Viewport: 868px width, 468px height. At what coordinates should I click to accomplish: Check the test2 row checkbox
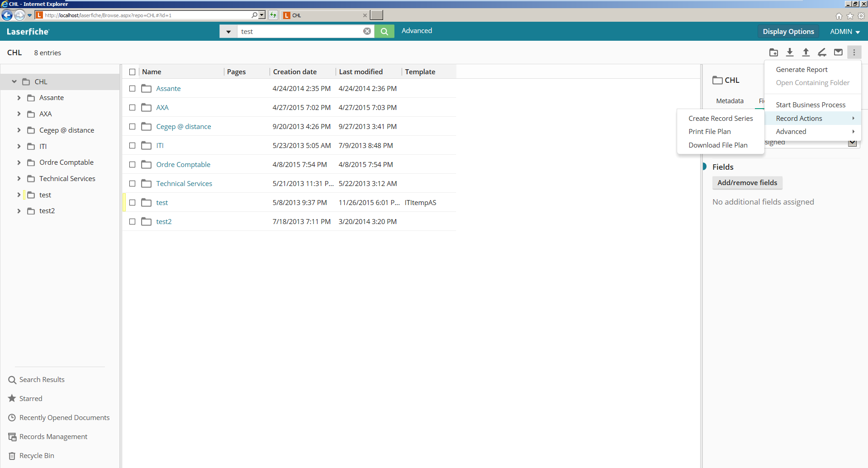[133, 222]
